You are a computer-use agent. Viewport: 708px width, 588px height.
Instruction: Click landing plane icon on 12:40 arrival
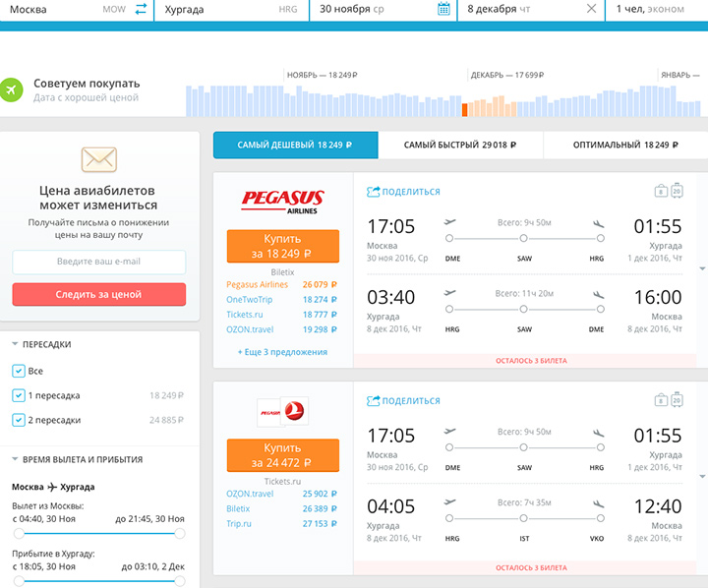pos(598,503)
